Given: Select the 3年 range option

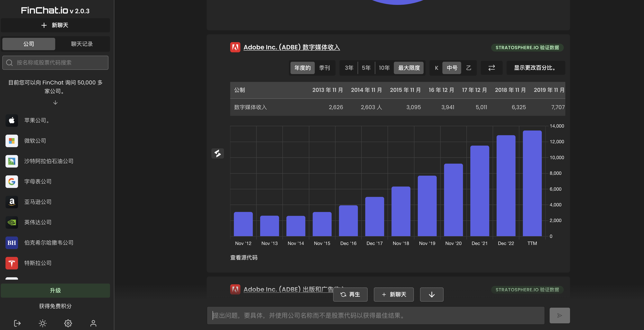Looking at the screenshot, I should pos(349,68).
